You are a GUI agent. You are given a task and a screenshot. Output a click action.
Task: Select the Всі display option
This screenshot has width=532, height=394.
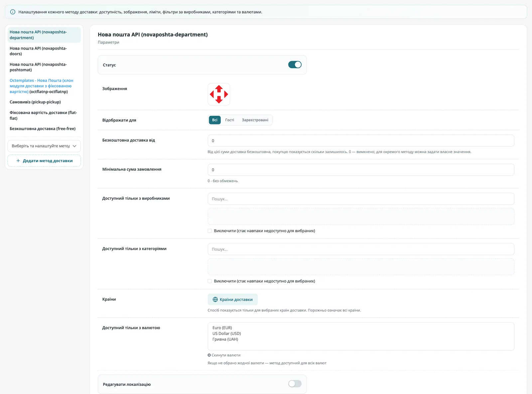[x=215, y=120]
